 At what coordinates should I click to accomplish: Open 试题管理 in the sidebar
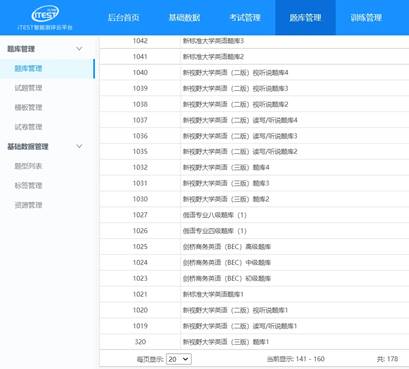28,88
